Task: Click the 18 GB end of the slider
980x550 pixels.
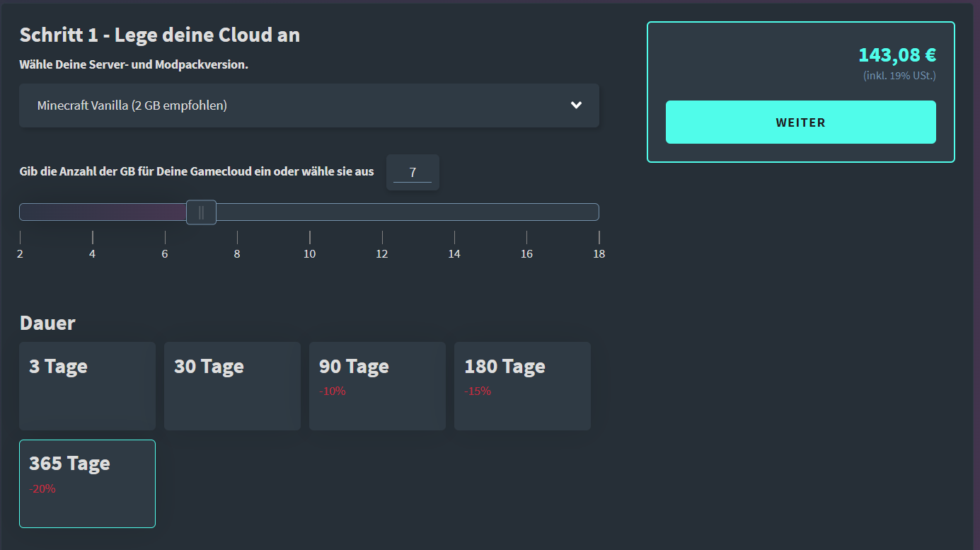Action: click(598, 212)
